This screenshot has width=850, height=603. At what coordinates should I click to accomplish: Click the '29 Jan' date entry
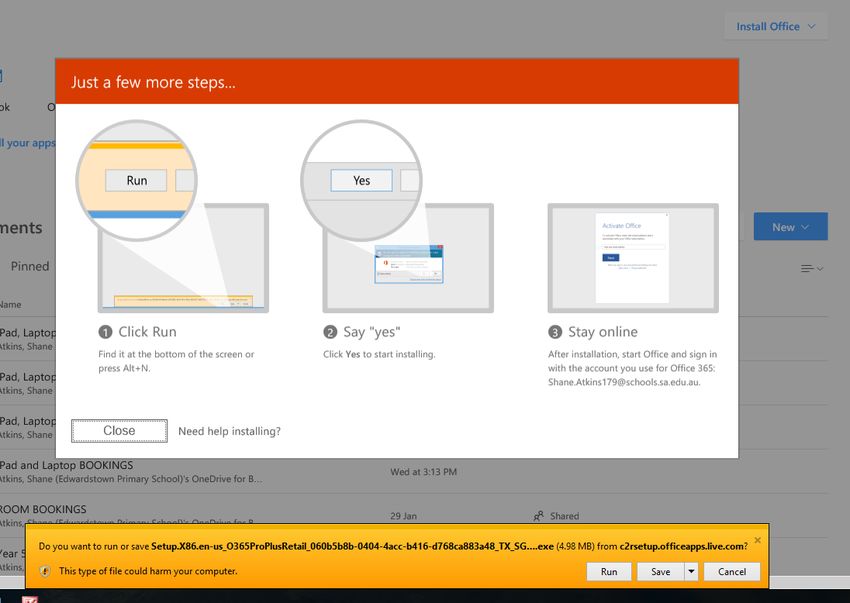coord(403,516)
